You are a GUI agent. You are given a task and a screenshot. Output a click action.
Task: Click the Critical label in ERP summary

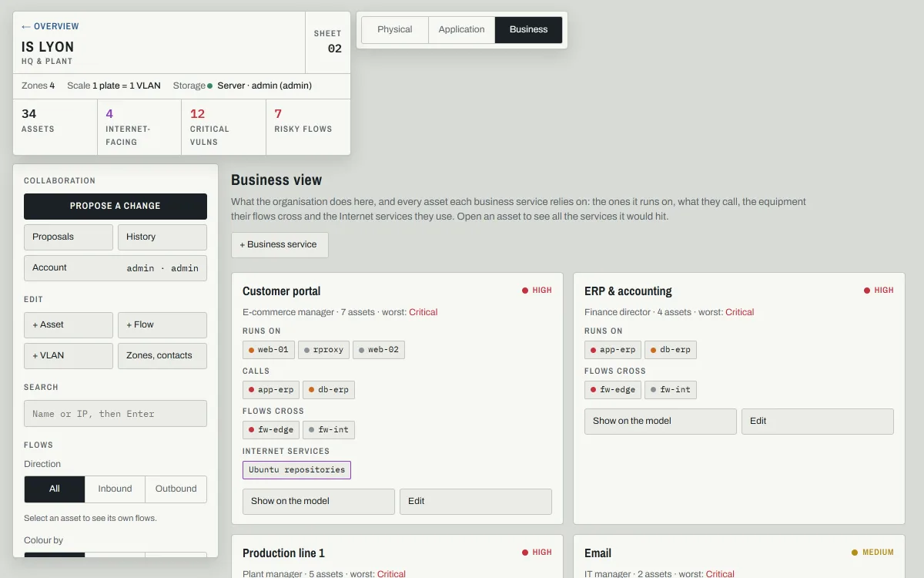[739, 312]
